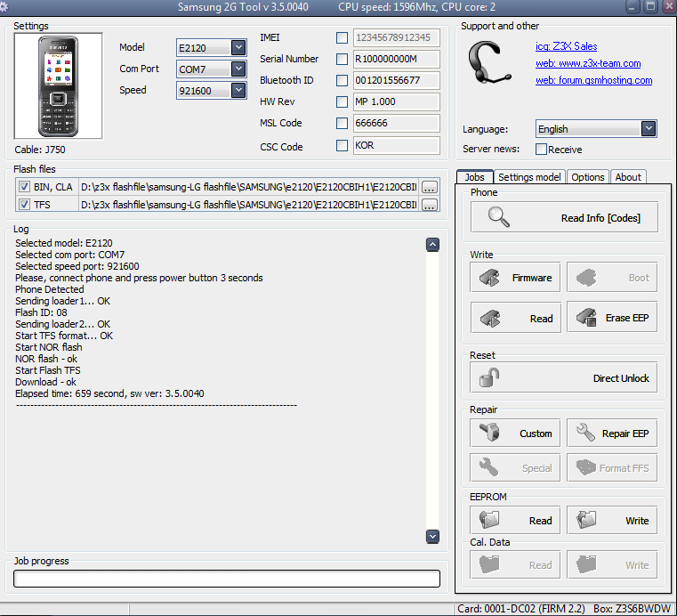Screen dimensions: 677x616
Task: Open the www.z3x-team.com link
Action: [588, 63]
